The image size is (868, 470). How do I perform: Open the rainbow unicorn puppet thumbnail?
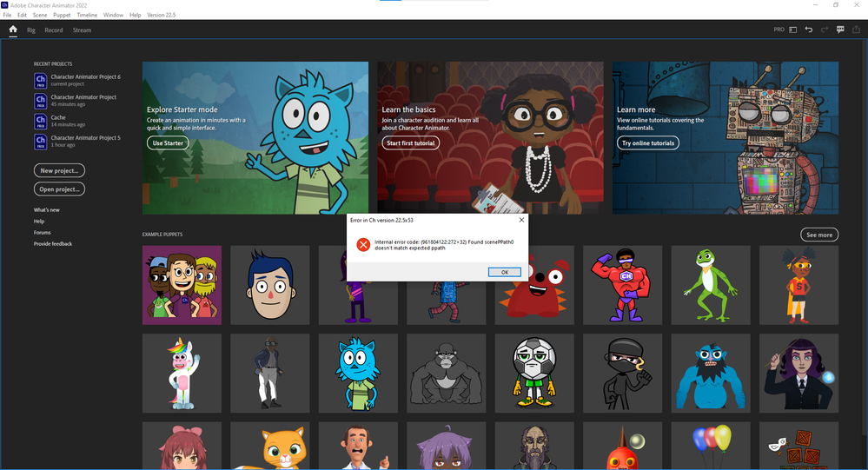[x=182, y=373]
